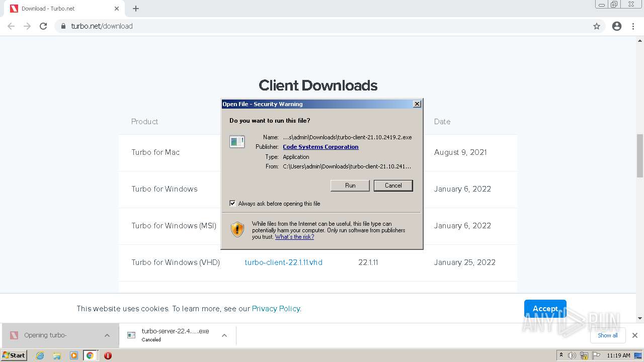Viewport: 644px width, 362px height.
Task: Click the January 25, 2022 date cell
Action: pyautogui.click(x=465, y=262)
